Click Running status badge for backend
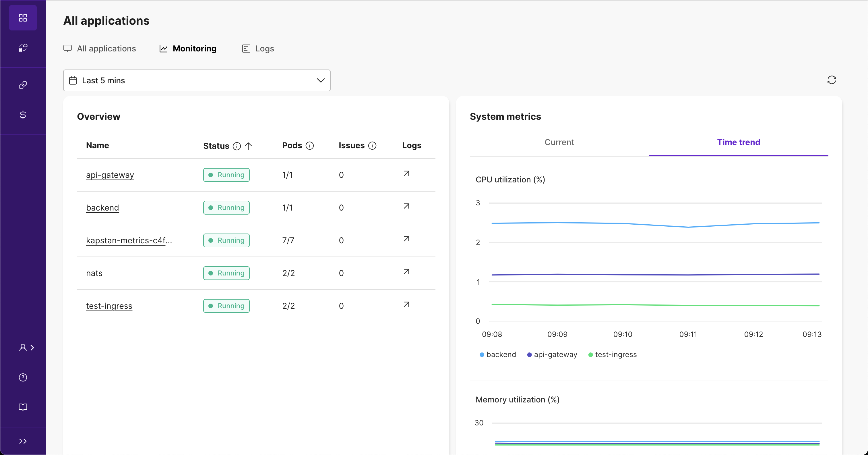Image resolution: width=868 pixels, height=455 pixels. pos(226,207)
